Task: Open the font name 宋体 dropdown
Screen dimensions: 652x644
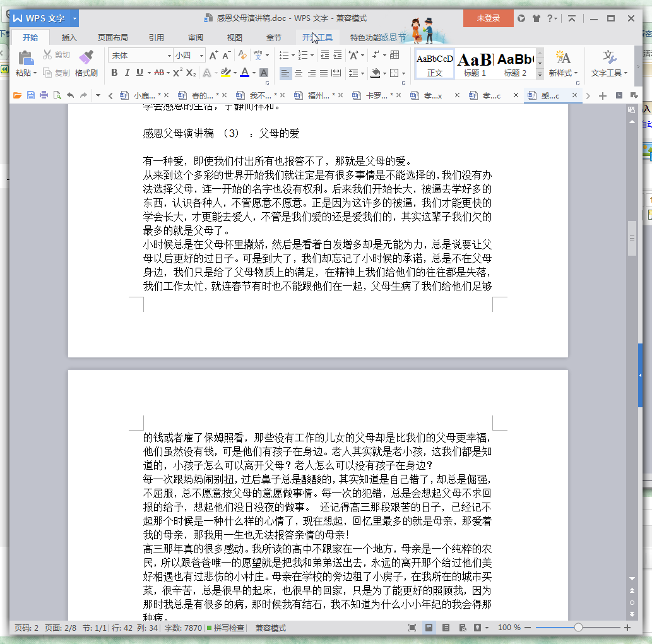Action: [x=169, y=56]
